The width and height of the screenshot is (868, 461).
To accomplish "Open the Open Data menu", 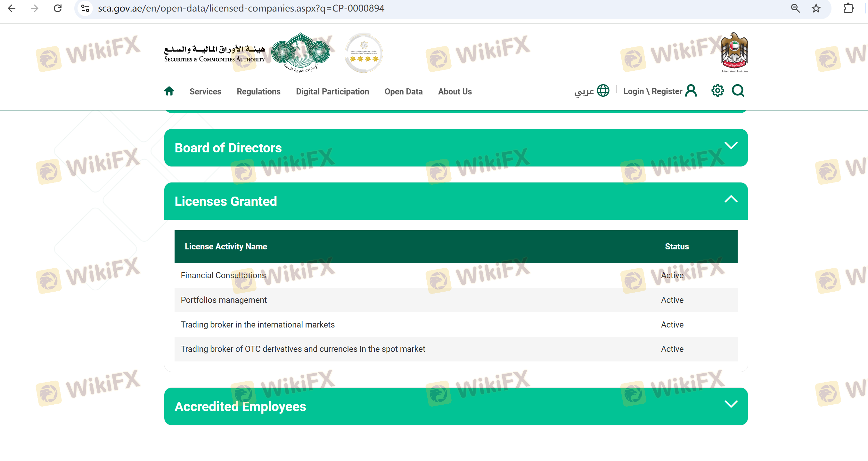I will [403, 92].
